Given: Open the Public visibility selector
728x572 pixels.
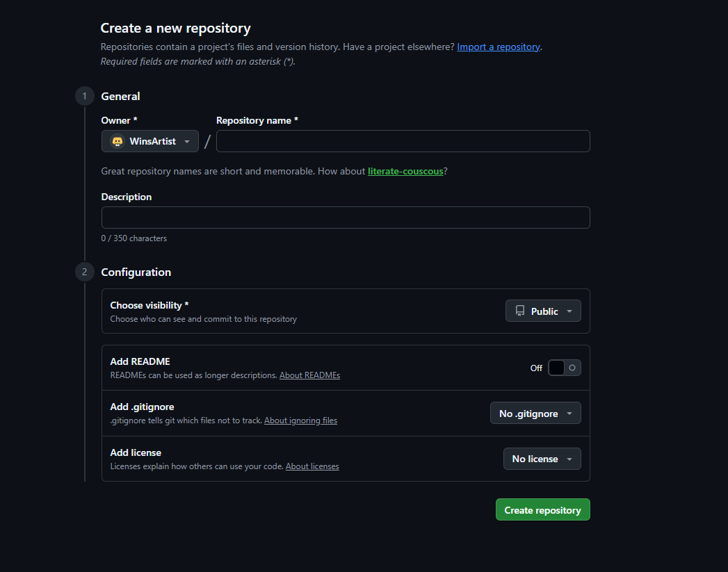Looking at the screenshot, I should (x=543, y=311).
